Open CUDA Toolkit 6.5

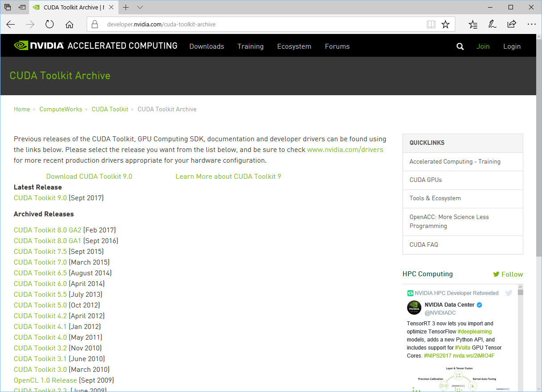(x=40, y=273)
